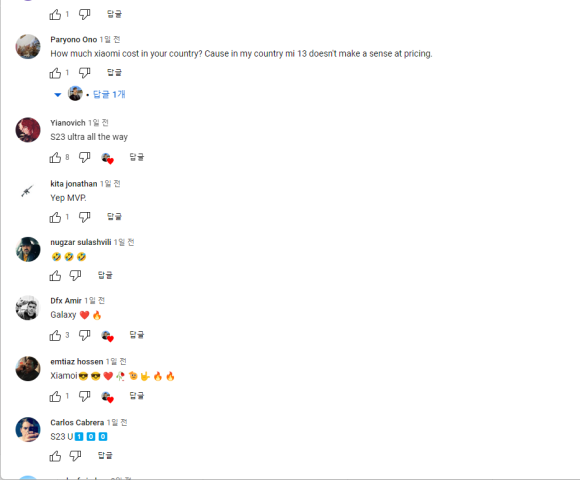This screenshot has width=580, height=480.
Task: Like Carlos Cabrera's S23 U comment
Action: (55, 456)
